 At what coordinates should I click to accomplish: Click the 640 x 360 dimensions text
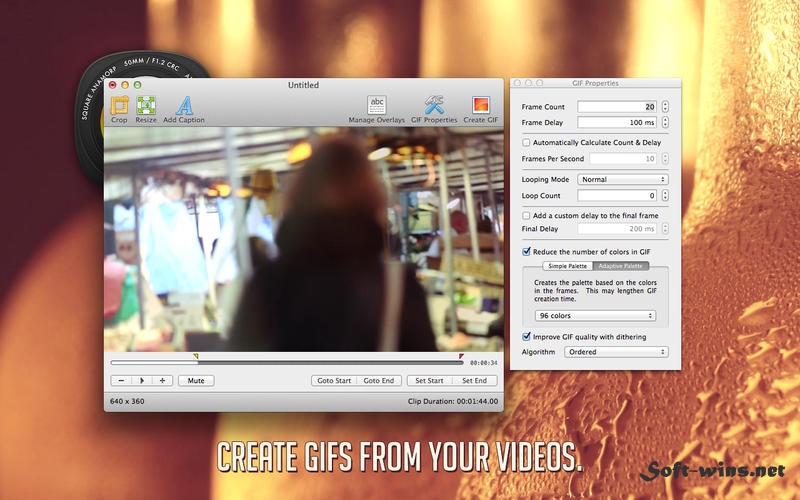coord(127,402)
